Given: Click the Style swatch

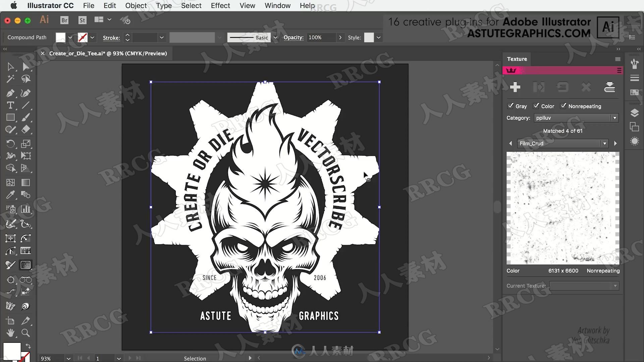Looking at the screenshot, I should 369,38.
